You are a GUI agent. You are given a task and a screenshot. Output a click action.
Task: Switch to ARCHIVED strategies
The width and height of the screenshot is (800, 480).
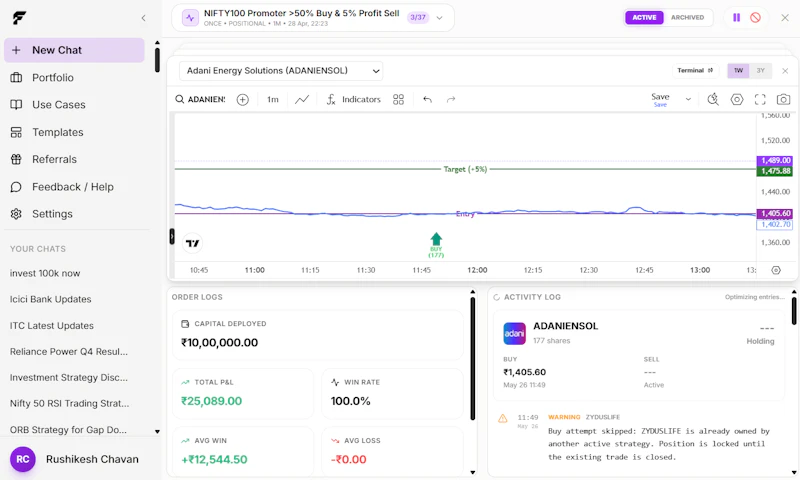coord(687,17)
